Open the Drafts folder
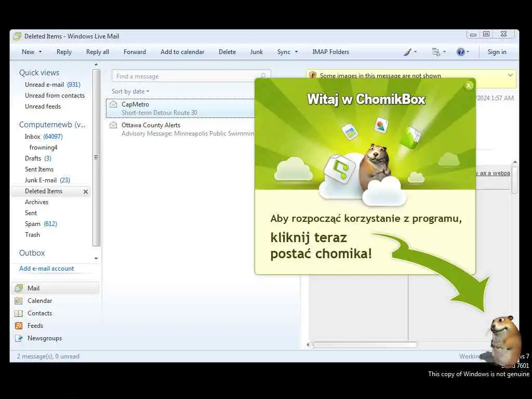This screenshot has width=532, height=399. pyautogui.click(x=38, y=158)
